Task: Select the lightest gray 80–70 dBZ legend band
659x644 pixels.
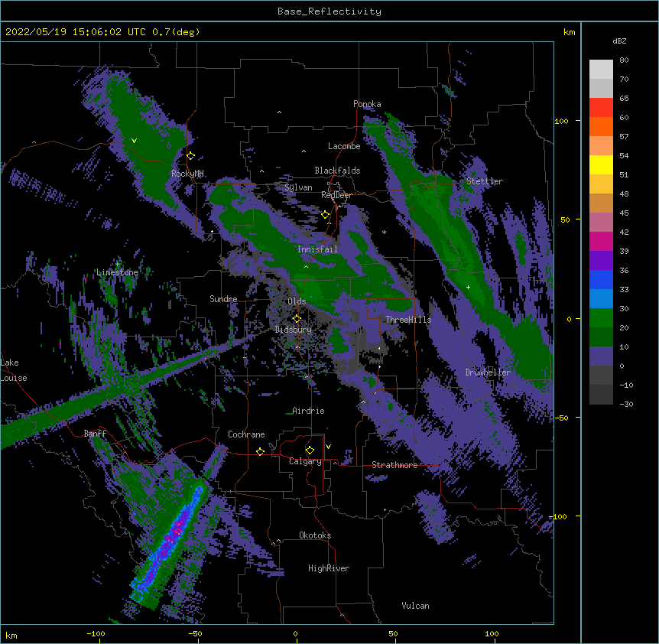Action: point(601,70)
